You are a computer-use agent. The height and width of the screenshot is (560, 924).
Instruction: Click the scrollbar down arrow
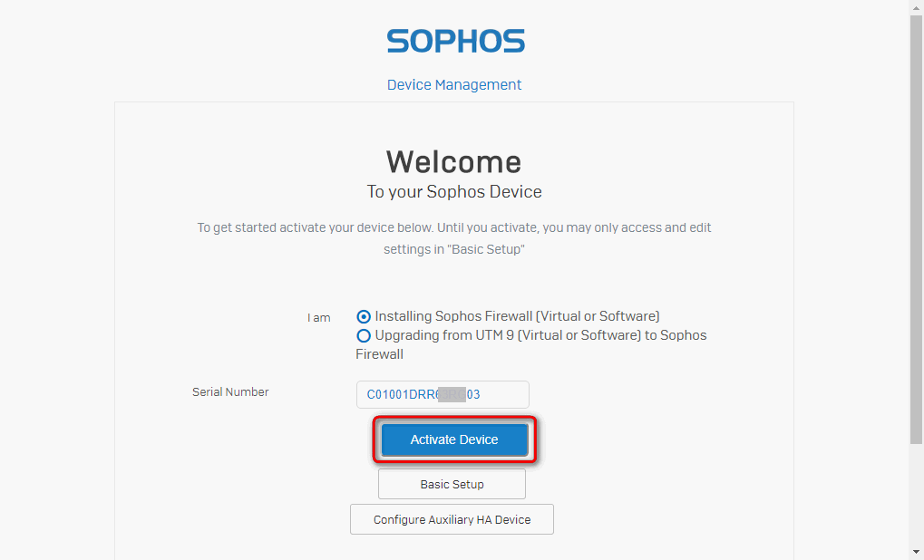(x=916, y=553)
